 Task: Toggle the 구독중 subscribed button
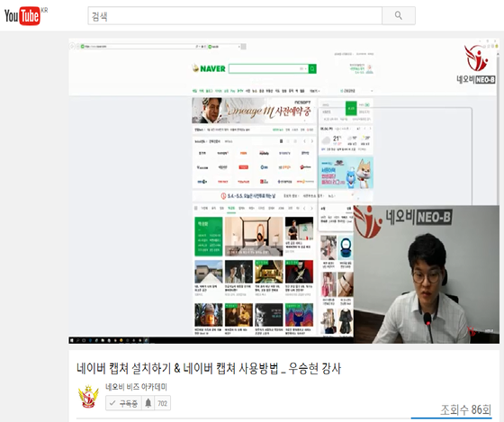coord(123,403)
